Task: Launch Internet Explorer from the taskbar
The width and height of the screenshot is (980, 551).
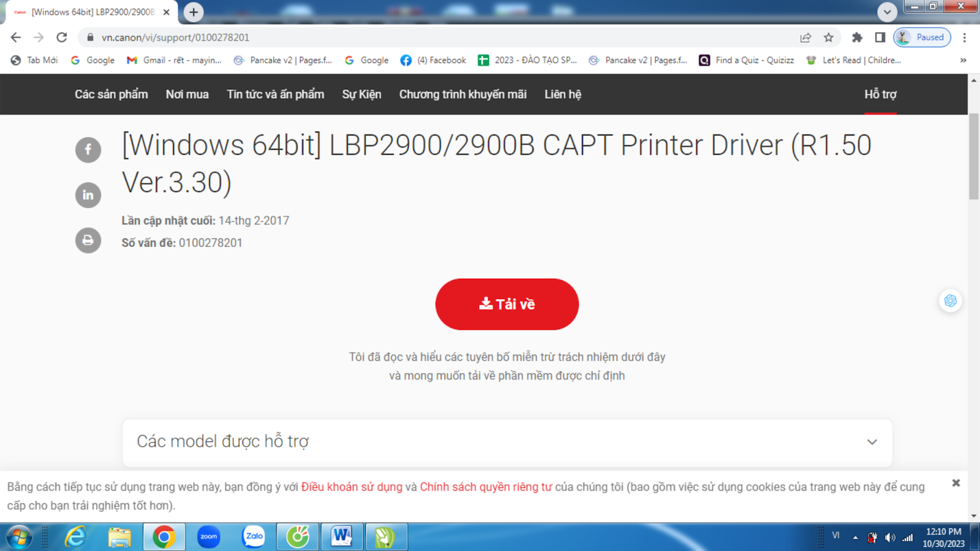Action: pos(75,538)
